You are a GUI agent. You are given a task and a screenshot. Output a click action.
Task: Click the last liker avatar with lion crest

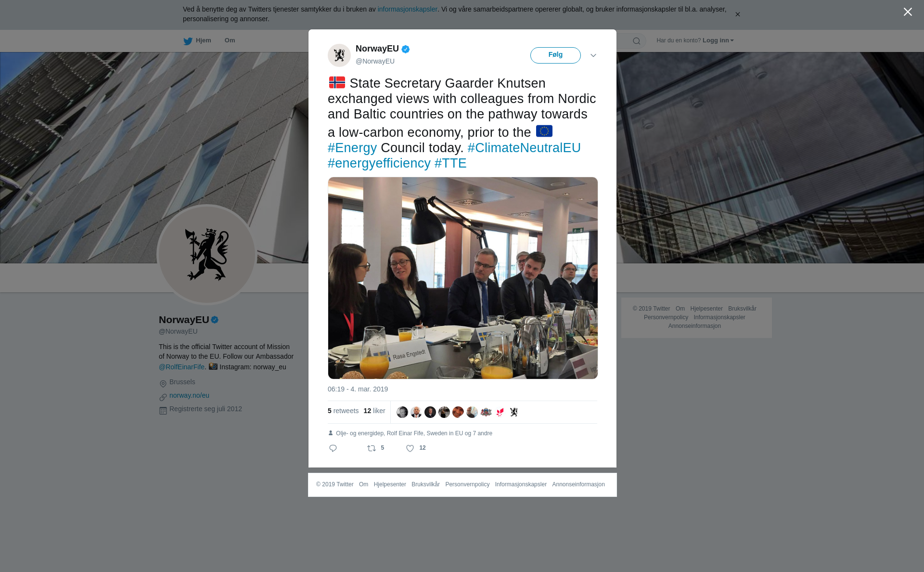(x=514, y=412)
